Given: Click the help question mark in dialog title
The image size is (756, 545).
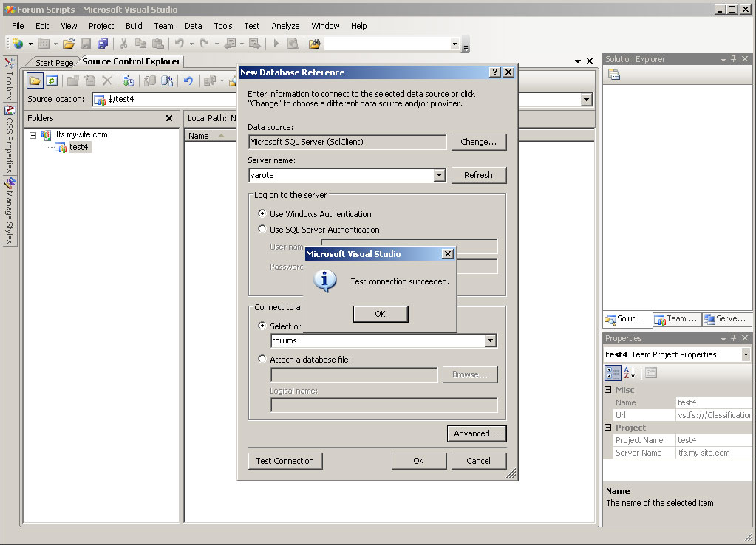Looking at the screenshot, I should [x=494, y=72].
